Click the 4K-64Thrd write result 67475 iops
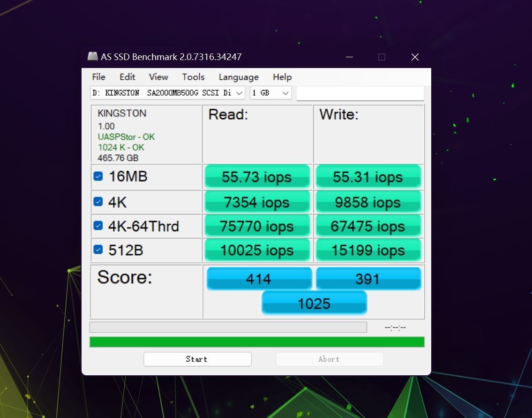Image resolution: width=532 pixels, height=418 pixels. pos(368,226)
